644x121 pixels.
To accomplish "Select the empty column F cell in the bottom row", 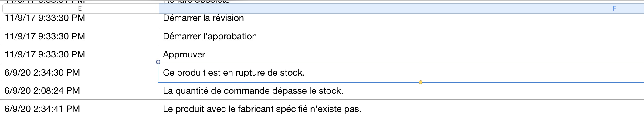I will (402, 119).
